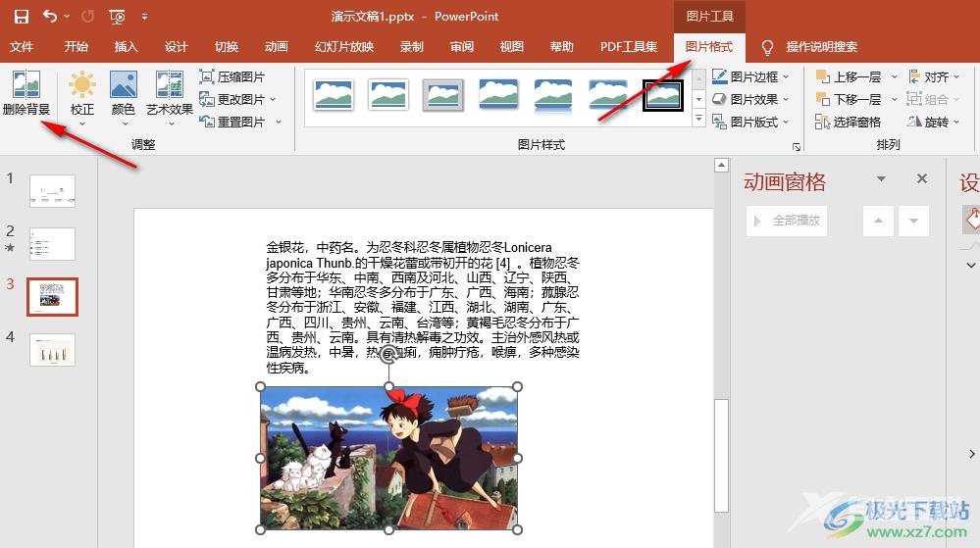Start slideshow from beginning icon
This screenshot has height=548, width=980.
coord(117,17)
